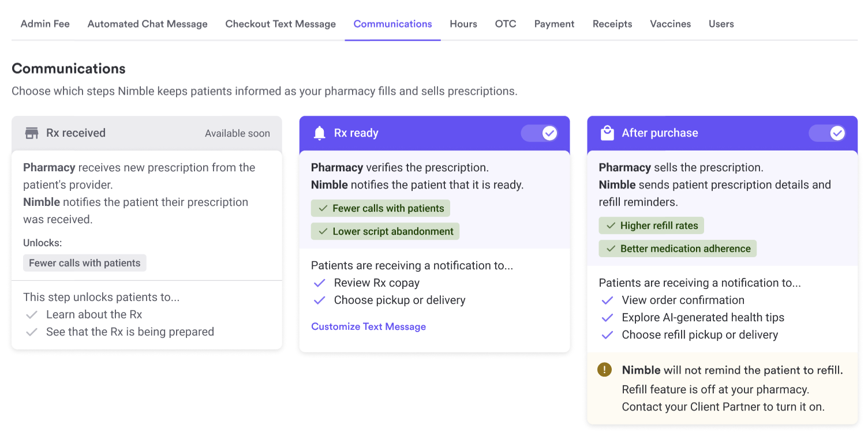The image size is (868, 436).
Task: Click the Higher refill rates badge
Action: point(652,225)
